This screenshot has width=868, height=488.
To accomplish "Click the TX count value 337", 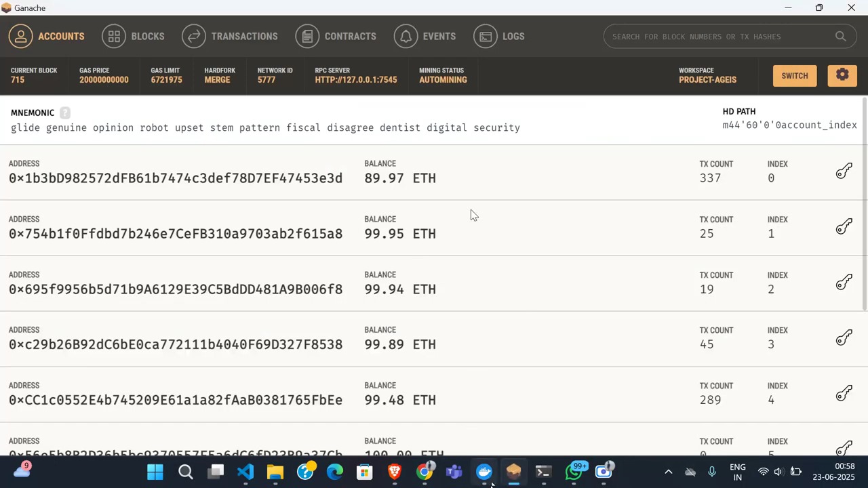I will click(x=710, y=178).
